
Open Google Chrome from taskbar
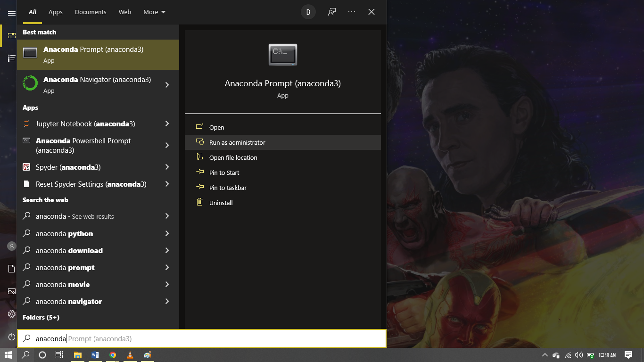point(113,355)
